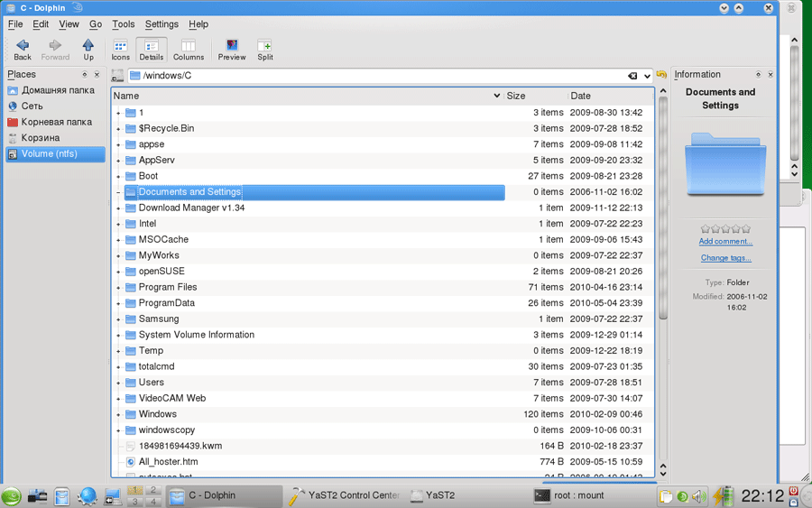Sort by the Date column header
Image resolution: width=812 pixels, height=508 pixels.
point(610,96)
